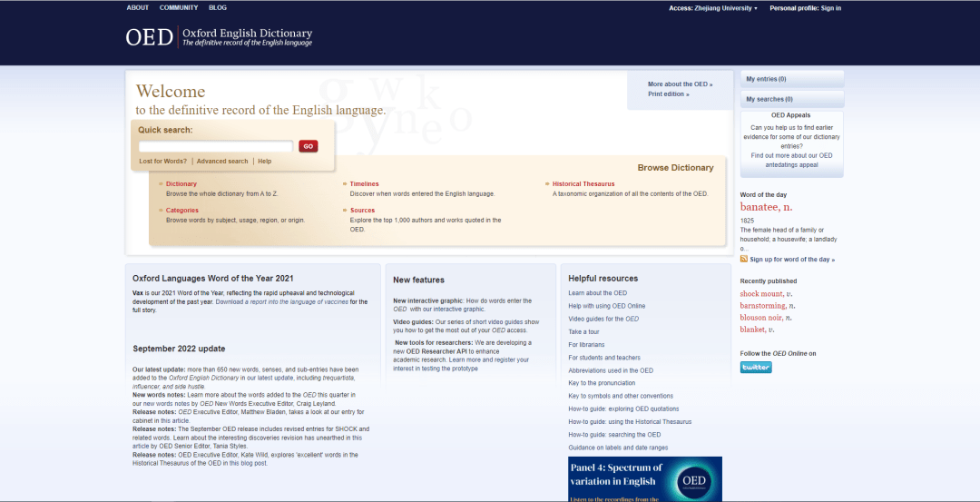This screenshot has height=502, width=980.
Task: Open the recently published entry blanket, v.
Action: click(x=757, y=330)
